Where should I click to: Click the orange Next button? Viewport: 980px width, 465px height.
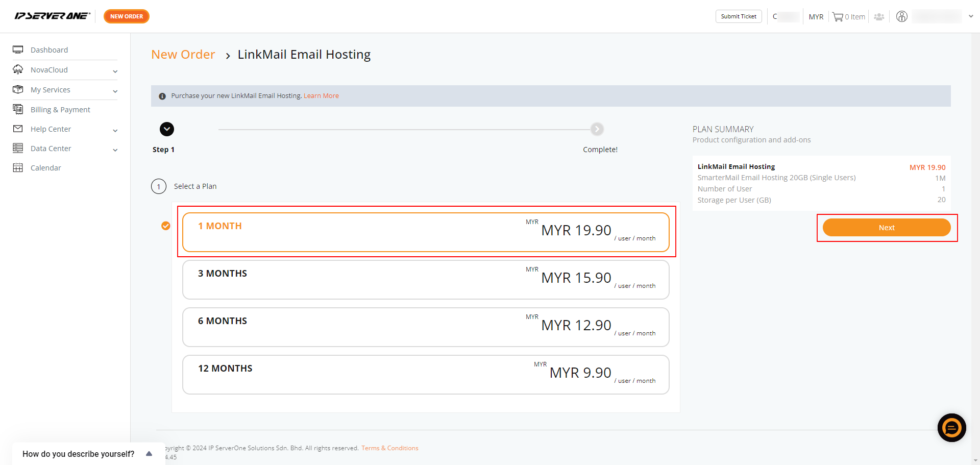click(x=887, y=228)
